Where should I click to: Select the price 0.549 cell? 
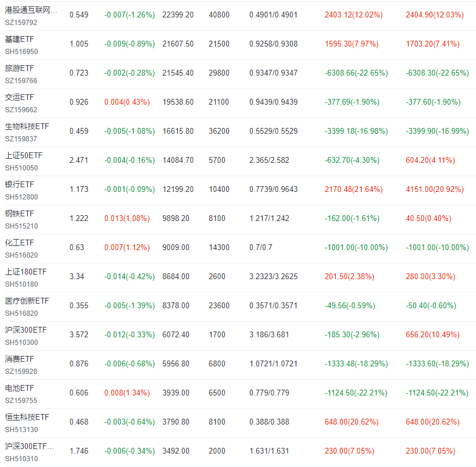tap(79, 15)
